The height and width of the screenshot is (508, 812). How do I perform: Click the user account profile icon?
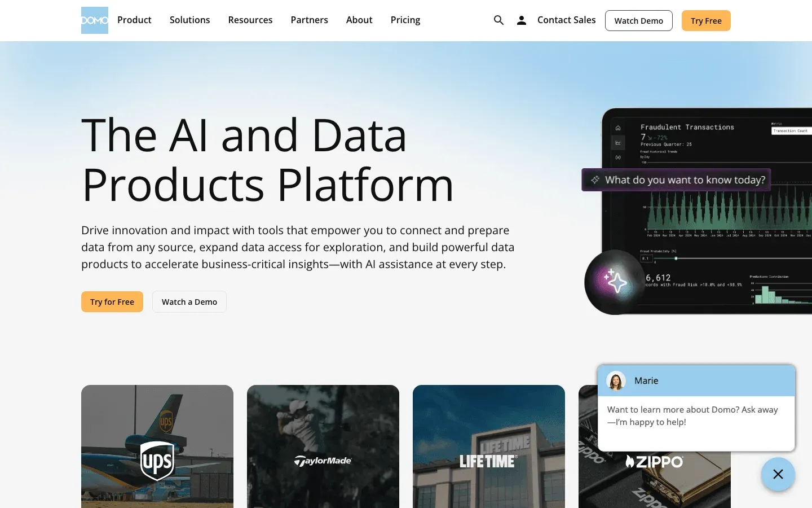pyautogui.click(x=522, y=20)
